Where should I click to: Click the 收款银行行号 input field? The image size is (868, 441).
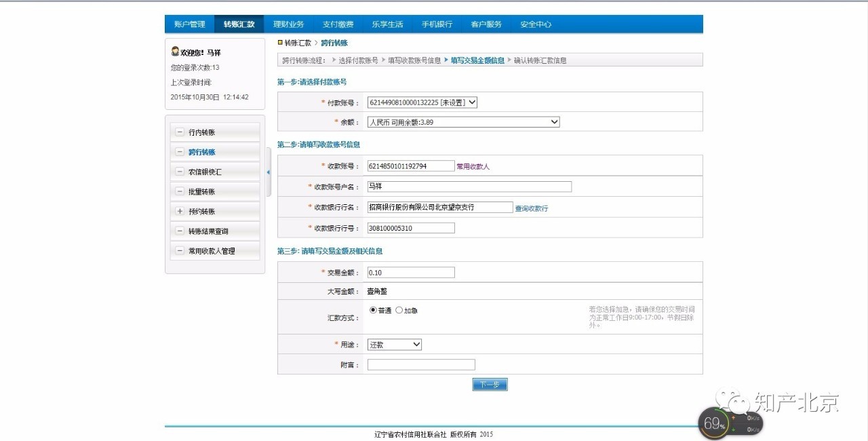coord(411,228)
